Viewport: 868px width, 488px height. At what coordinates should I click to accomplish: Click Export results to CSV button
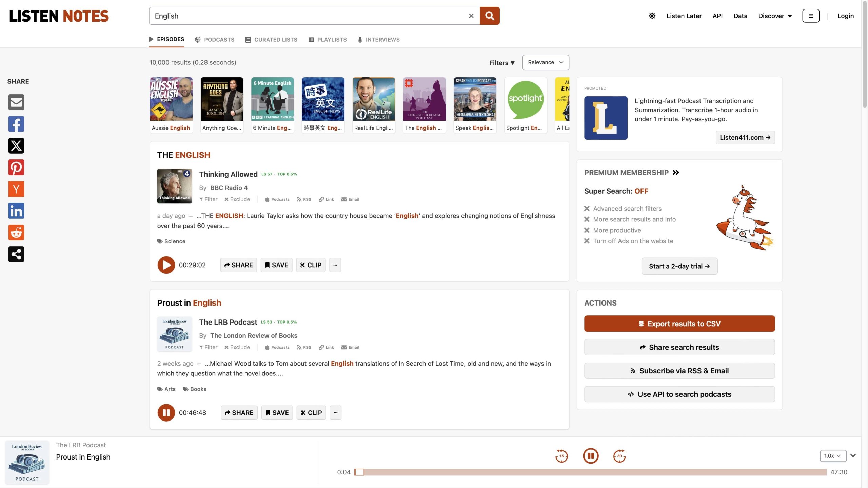point(679,324)
